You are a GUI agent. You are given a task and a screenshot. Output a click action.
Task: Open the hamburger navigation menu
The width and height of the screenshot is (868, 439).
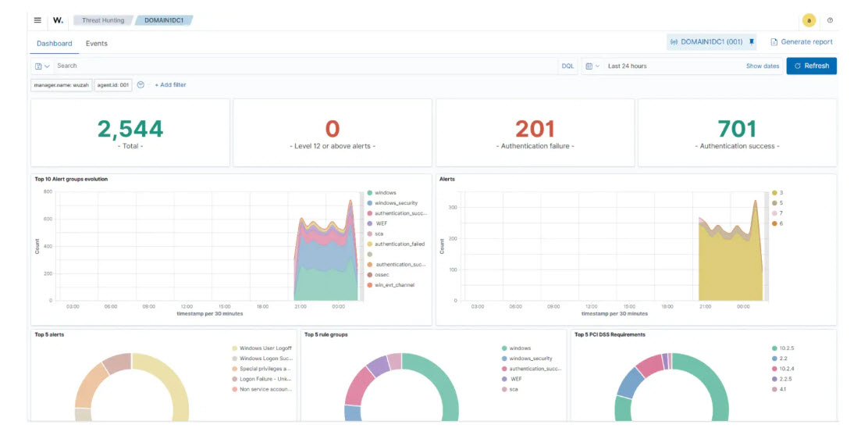[37, 20]
